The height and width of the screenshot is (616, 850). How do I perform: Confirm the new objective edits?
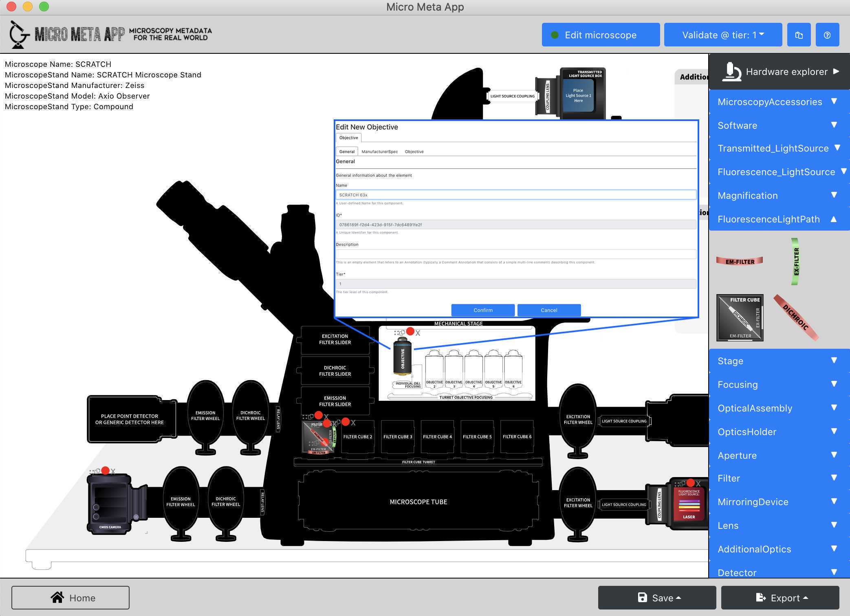click(x=483, y=310)
